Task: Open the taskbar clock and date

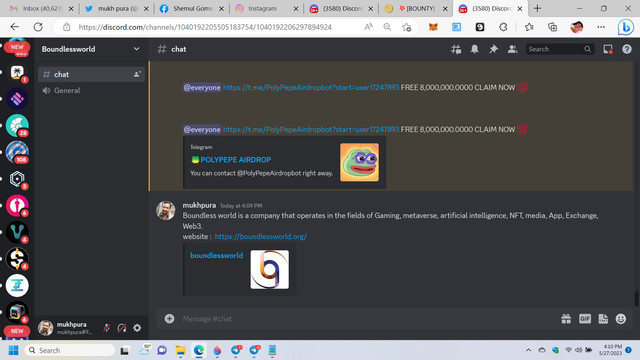Action: (610, 350)
